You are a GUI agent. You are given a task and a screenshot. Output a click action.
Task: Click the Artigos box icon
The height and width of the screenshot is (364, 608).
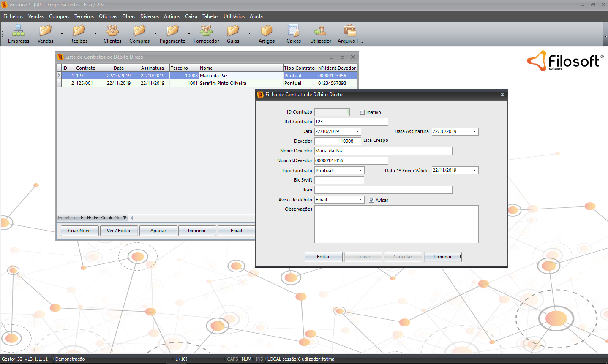(x=266, y=31)
